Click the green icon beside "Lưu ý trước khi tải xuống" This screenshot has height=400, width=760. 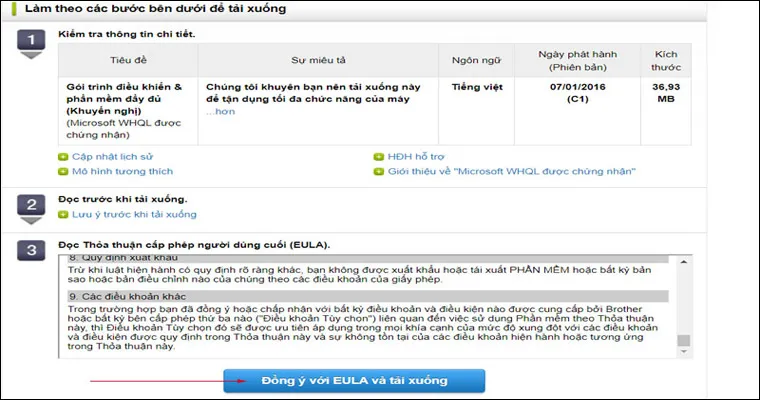click(63, 214)
